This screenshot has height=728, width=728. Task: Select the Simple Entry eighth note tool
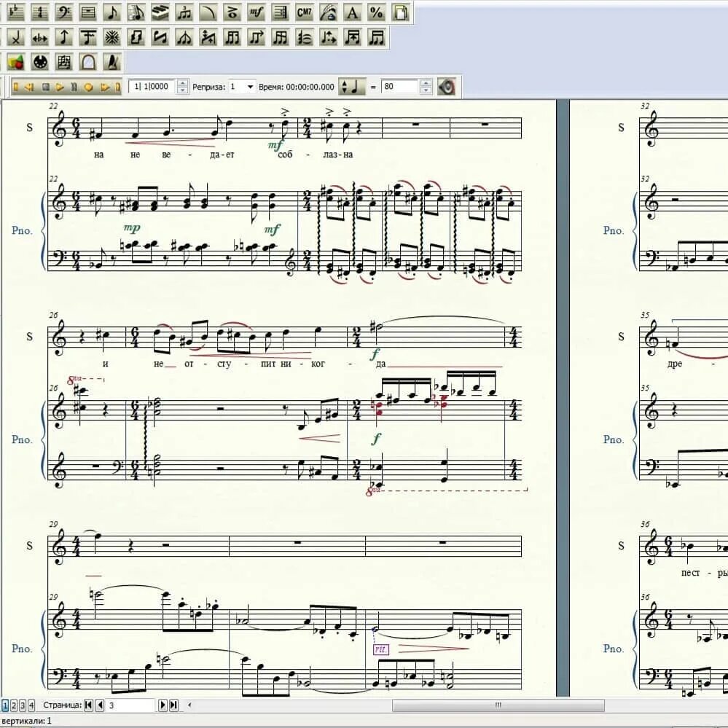pyautogui.click(x=112, y=12)
